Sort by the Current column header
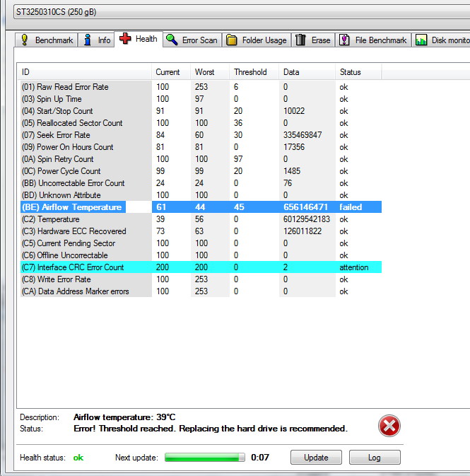470x476 pixels. pos(171,72)
